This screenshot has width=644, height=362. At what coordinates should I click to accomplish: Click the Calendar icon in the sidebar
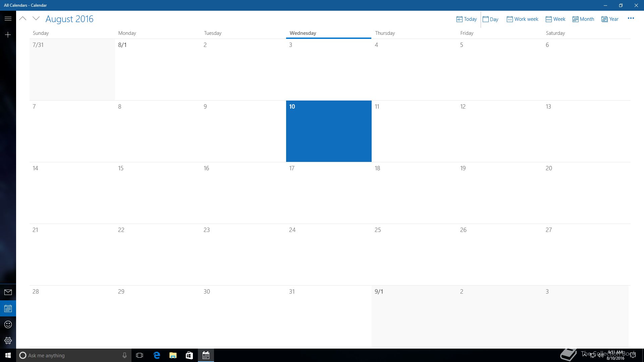[8, 308]
